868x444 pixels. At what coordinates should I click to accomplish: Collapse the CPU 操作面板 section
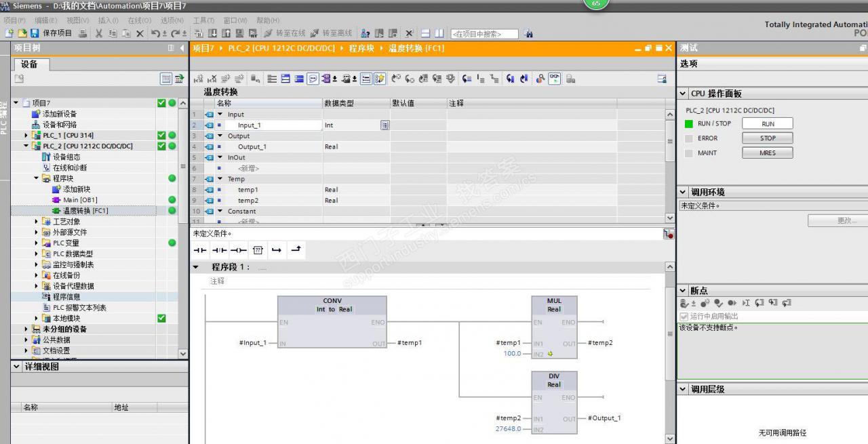(x=683, y=94)
